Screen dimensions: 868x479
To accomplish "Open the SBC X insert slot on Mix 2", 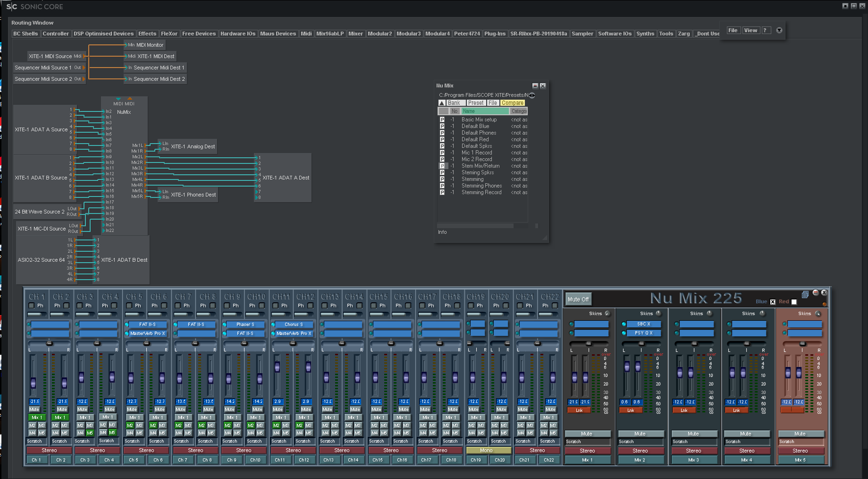I will [643, 324].
